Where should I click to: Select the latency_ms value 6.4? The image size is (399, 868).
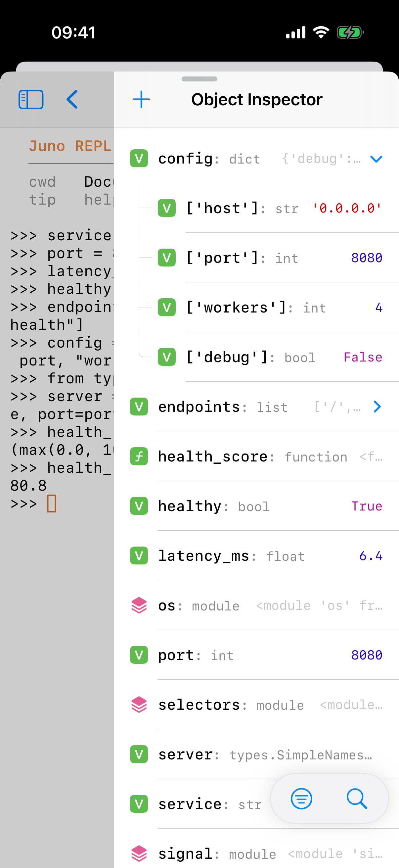pyautogui.click(x=371, y=555)
